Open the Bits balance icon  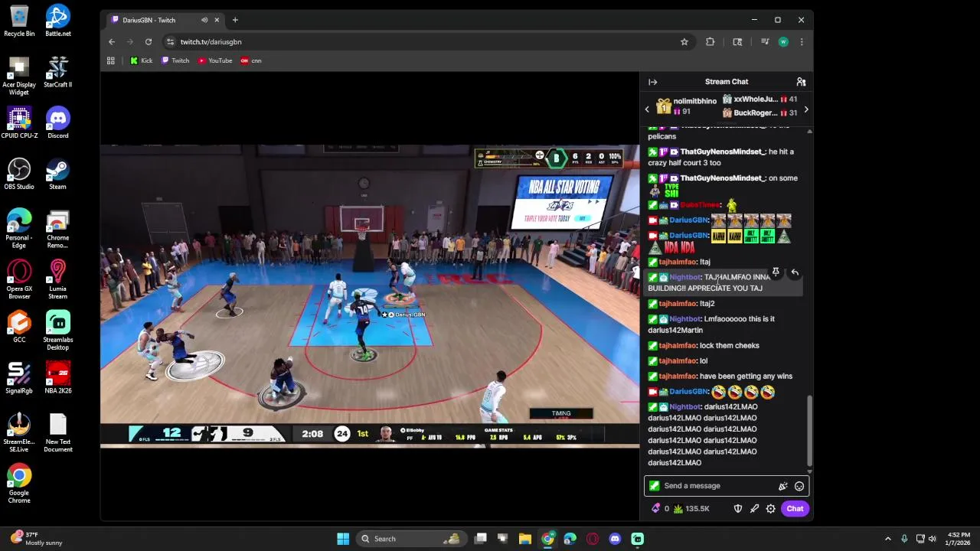pyautogui.click(x=656, y=509)
